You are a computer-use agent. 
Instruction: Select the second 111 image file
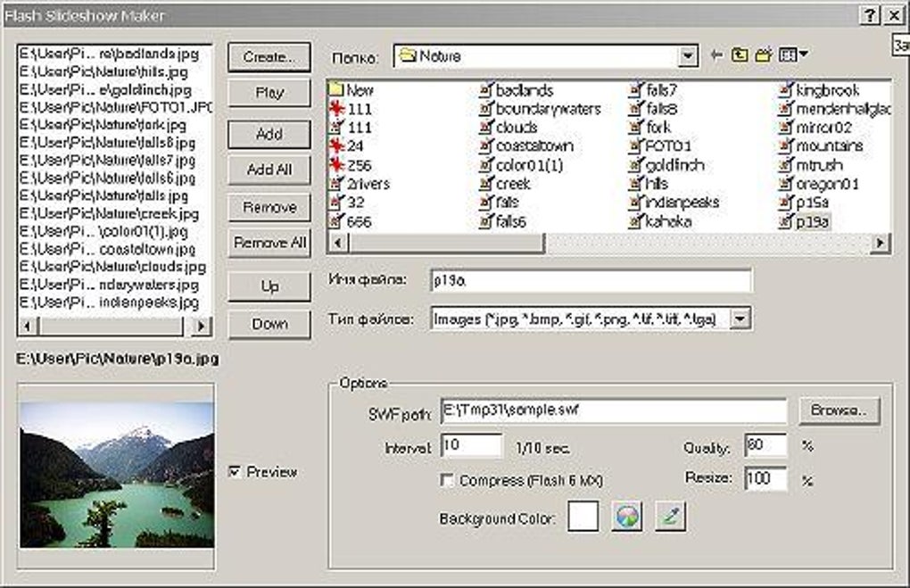click(x=351, y=127)
